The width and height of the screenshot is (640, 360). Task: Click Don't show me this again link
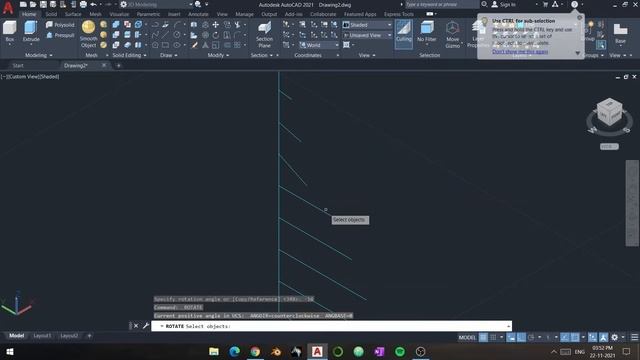pos(520,52)
